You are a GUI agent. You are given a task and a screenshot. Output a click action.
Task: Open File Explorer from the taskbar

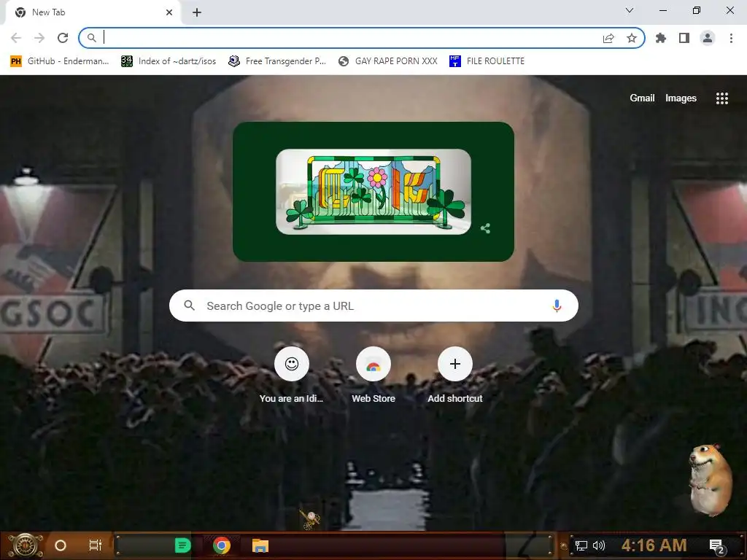click(x=260, y=545)
